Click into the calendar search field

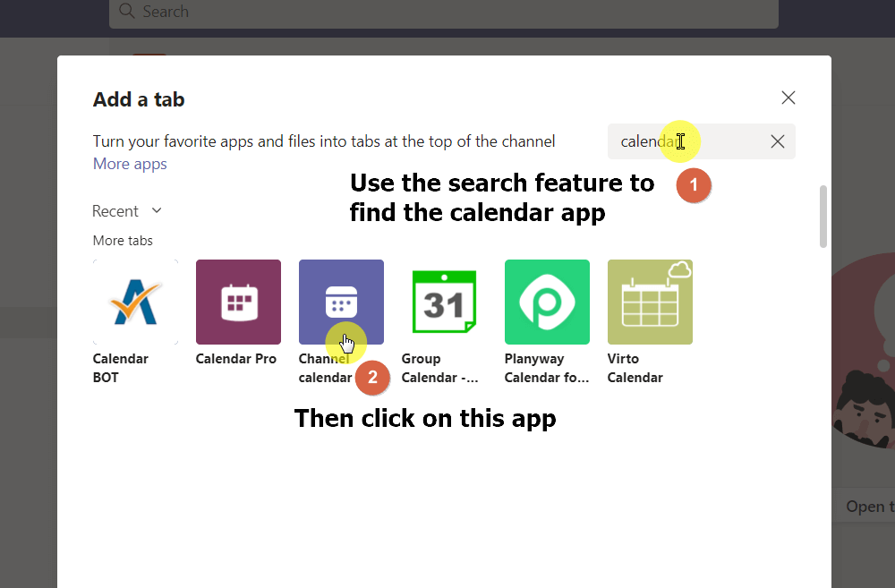[x=702, y=141]
